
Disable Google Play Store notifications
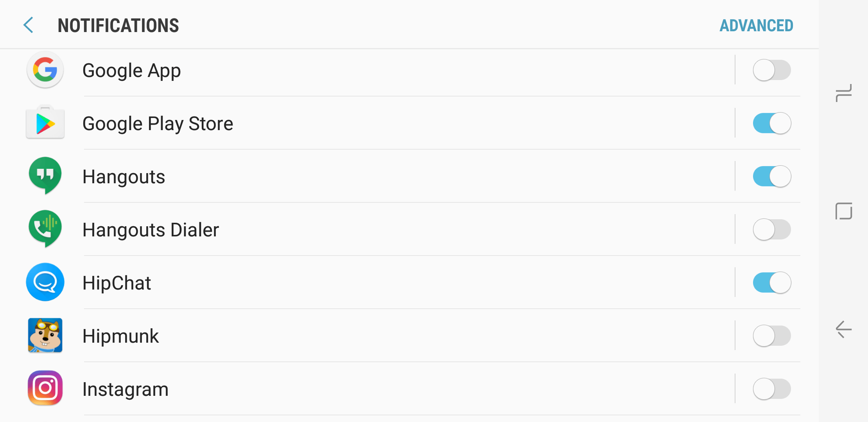pos(772,123)
